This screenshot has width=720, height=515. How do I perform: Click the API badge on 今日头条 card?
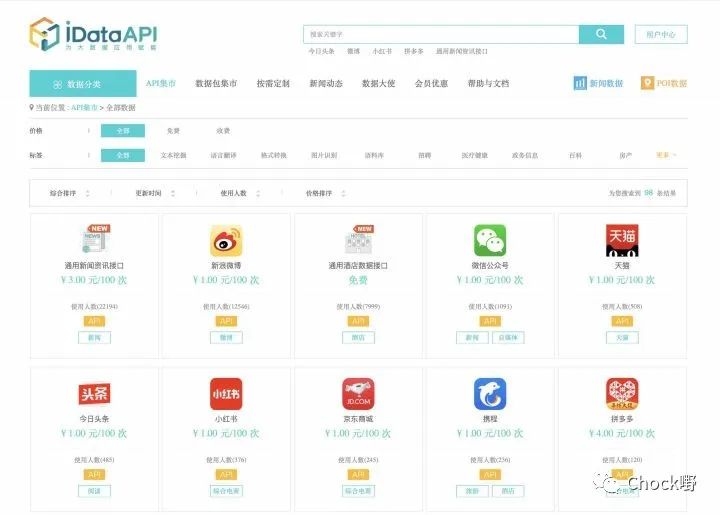[x=94, y=475]
